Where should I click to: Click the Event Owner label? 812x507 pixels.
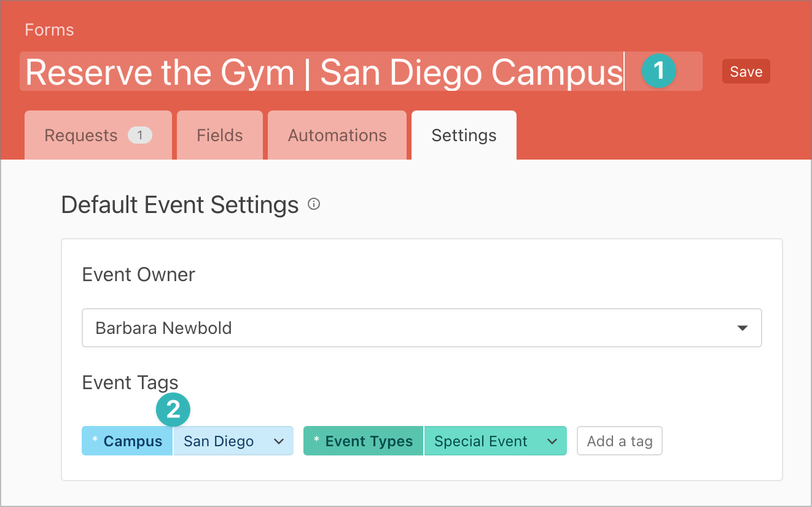coord(139,274)
